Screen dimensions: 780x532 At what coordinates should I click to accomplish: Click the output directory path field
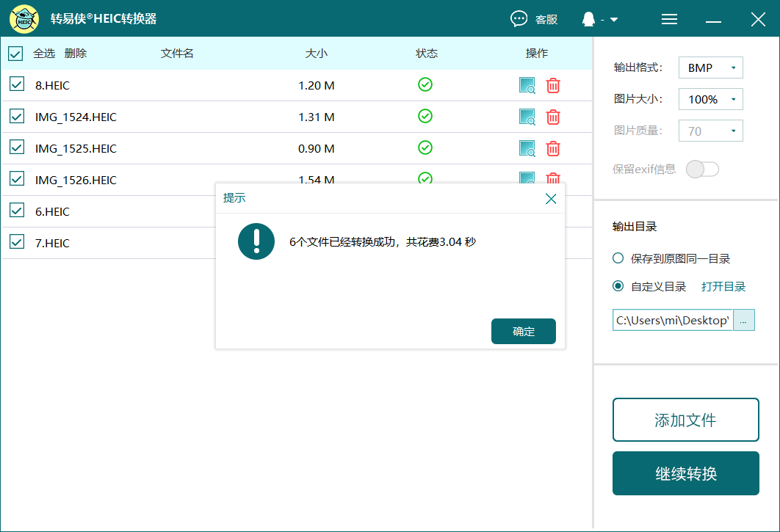(x=673, y=320)
